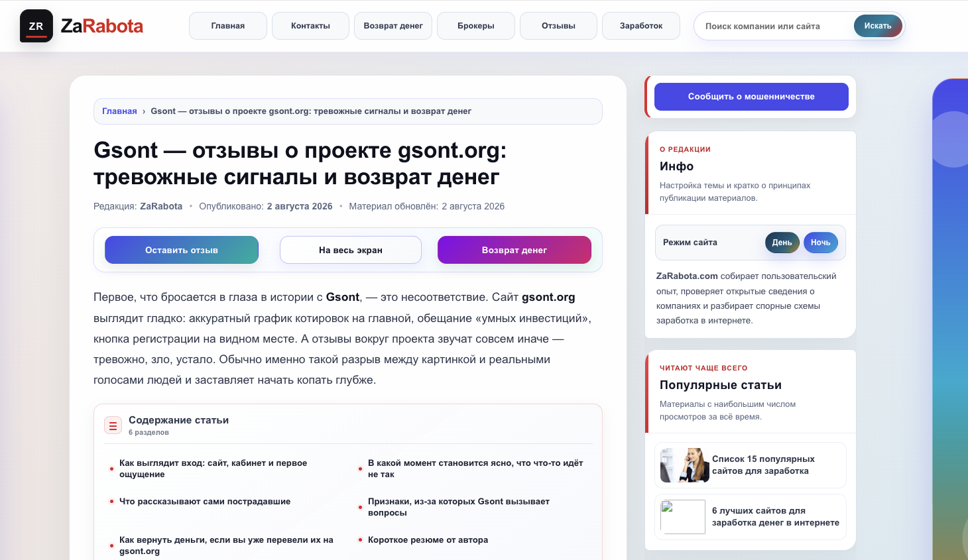Open the ZaRabota site name link
The image size is (968, 560).
click(x=102, y=26)
